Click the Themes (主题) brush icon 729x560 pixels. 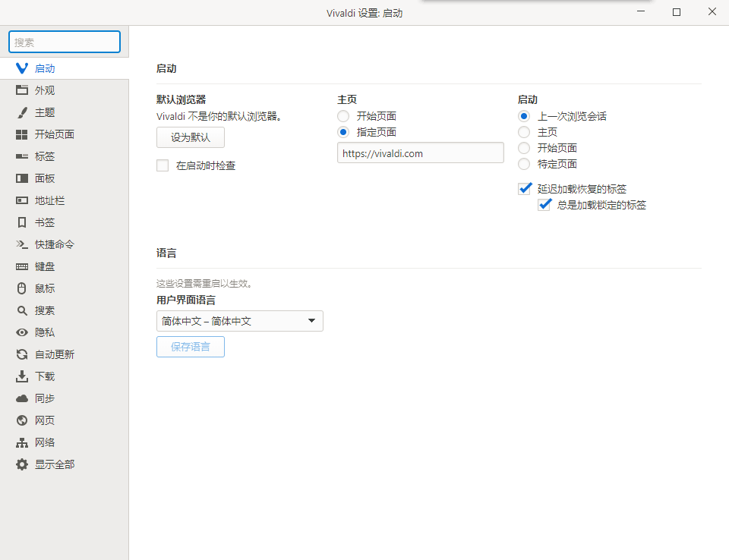point(22,112)
